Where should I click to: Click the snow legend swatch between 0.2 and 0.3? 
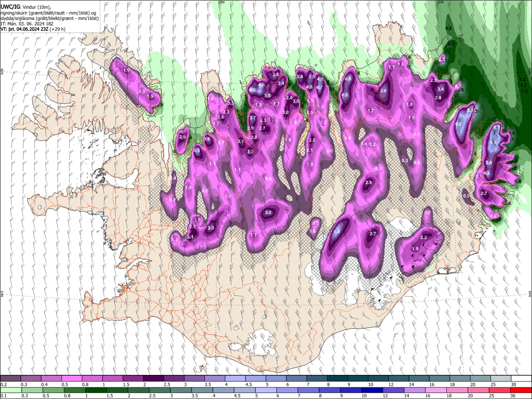[x=11, y=378]
